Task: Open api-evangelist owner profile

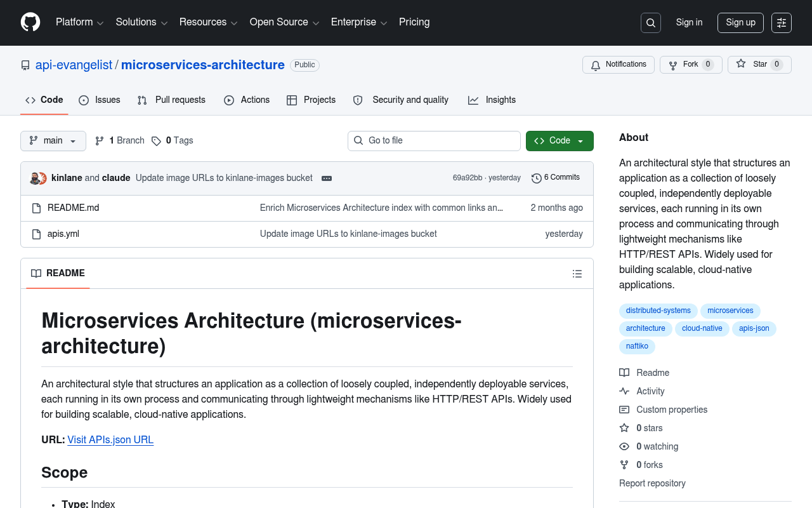Action: (x=74, y=65)
